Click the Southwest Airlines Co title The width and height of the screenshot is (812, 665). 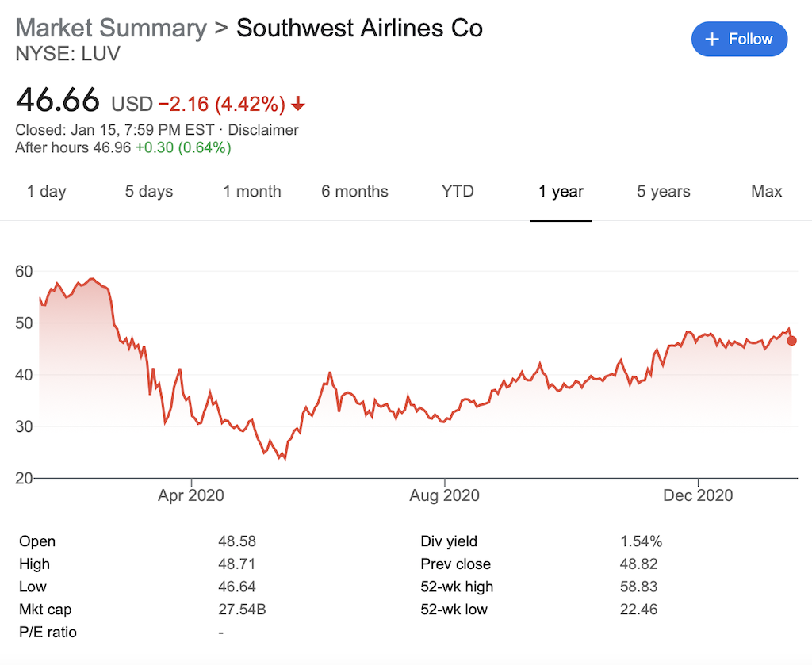pos(359,28)
